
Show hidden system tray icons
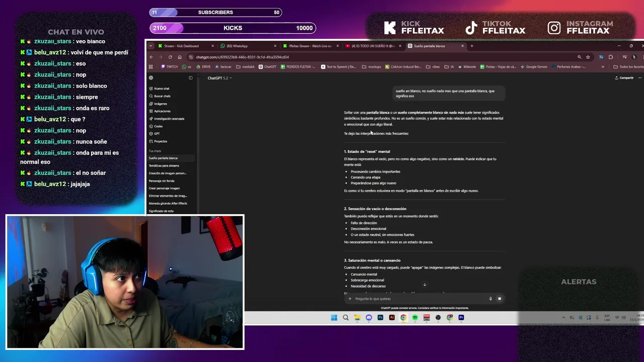(x=563, y=318)
